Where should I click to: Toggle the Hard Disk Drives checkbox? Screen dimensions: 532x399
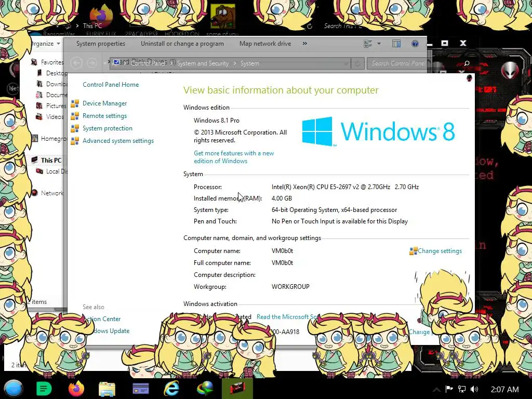[x=116, y=62]
